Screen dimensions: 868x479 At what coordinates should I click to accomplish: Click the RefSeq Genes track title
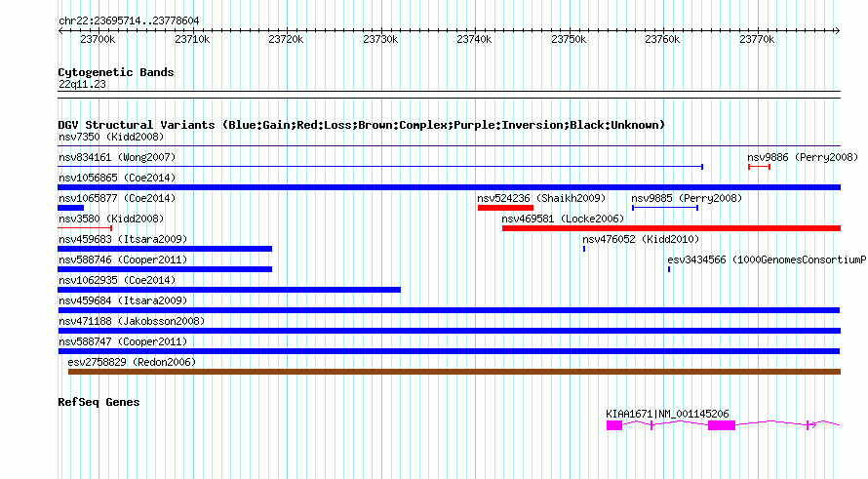pos(99,402)
